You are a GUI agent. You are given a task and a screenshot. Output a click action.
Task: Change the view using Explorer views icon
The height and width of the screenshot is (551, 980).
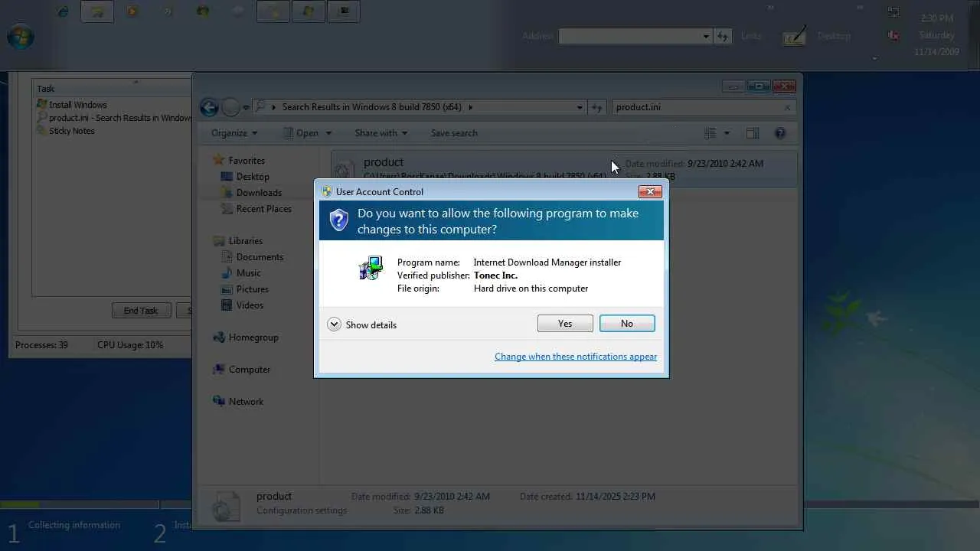click(x=710, y=133)
